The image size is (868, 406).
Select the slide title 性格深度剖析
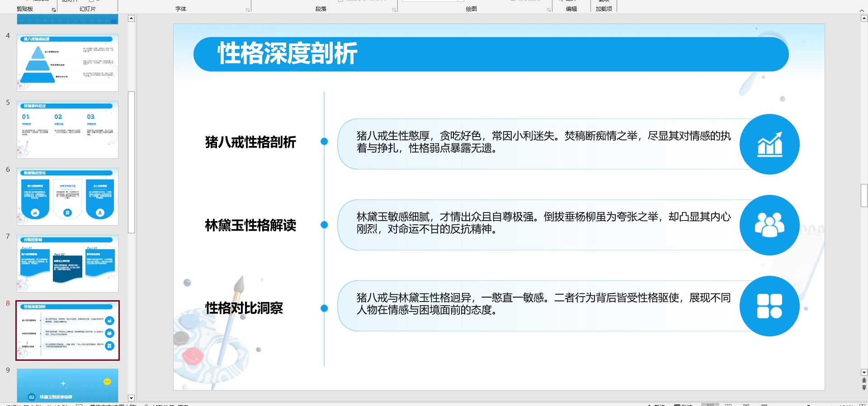point(288,54)
